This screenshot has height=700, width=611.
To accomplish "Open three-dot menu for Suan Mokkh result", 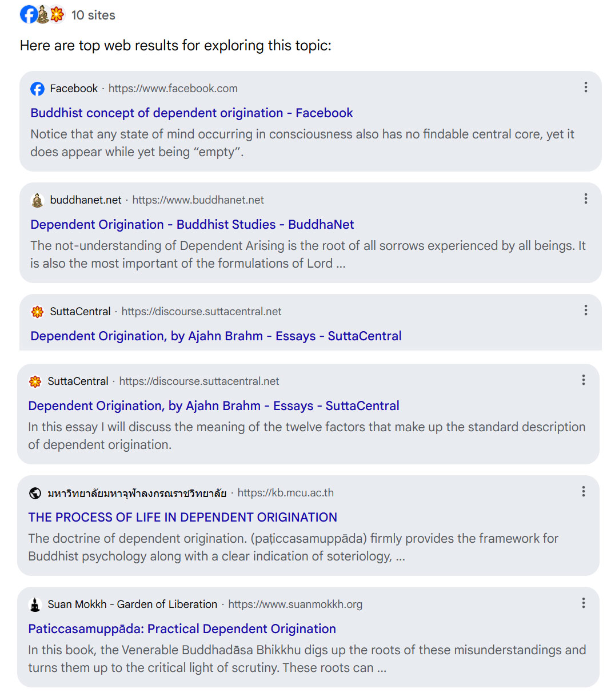I will [583, 603].
